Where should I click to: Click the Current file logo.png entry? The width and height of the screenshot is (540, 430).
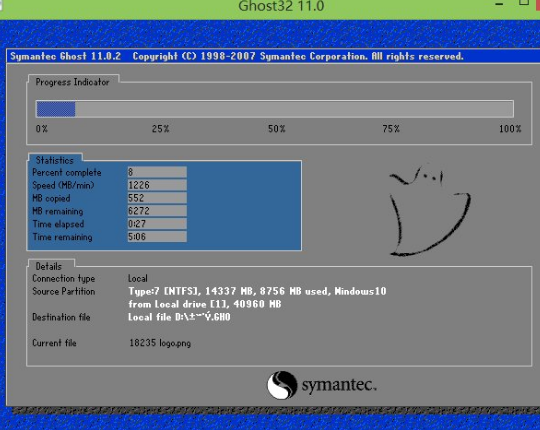160,343
